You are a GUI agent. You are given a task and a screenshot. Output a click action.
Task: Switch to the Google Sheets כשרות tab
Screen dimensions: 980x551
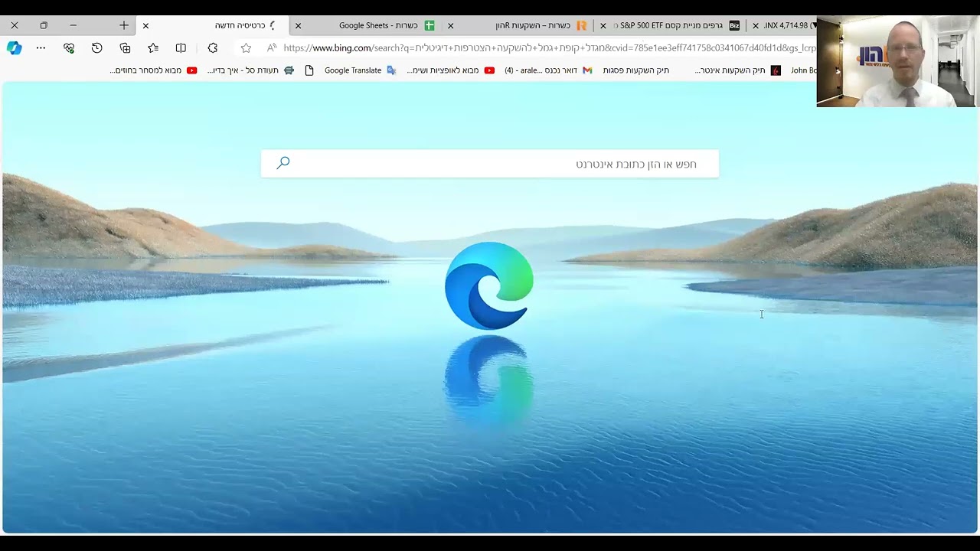pyautogui.click(x=366, y=25)
